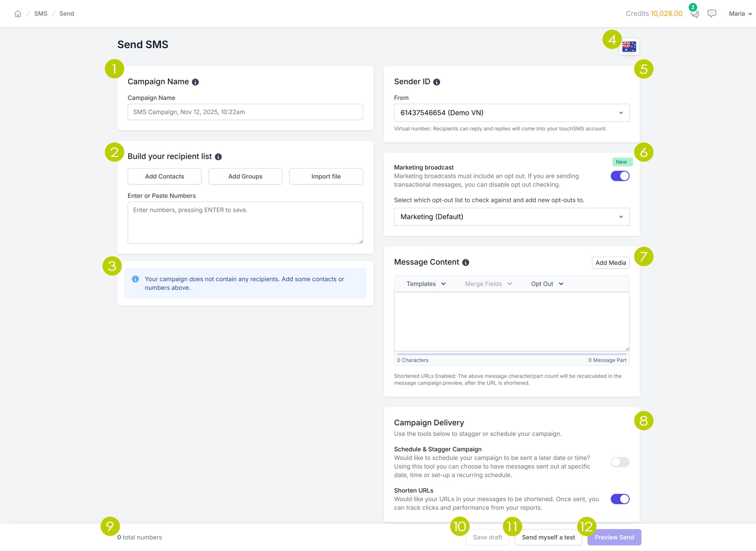
Task: Expand the Marketing (Default) opt-out list dropdown
Action: point(511,217)
